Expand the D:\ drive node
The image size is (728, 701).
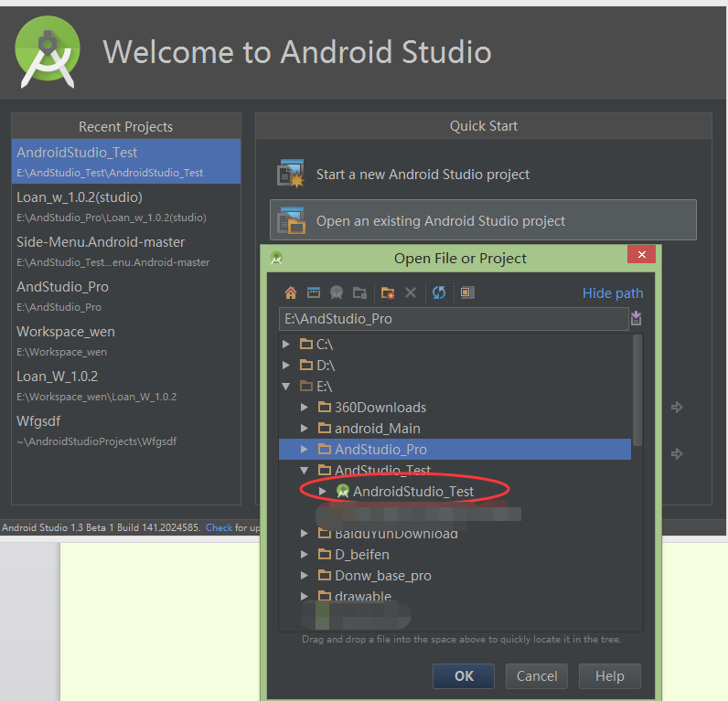coord(286,366)
